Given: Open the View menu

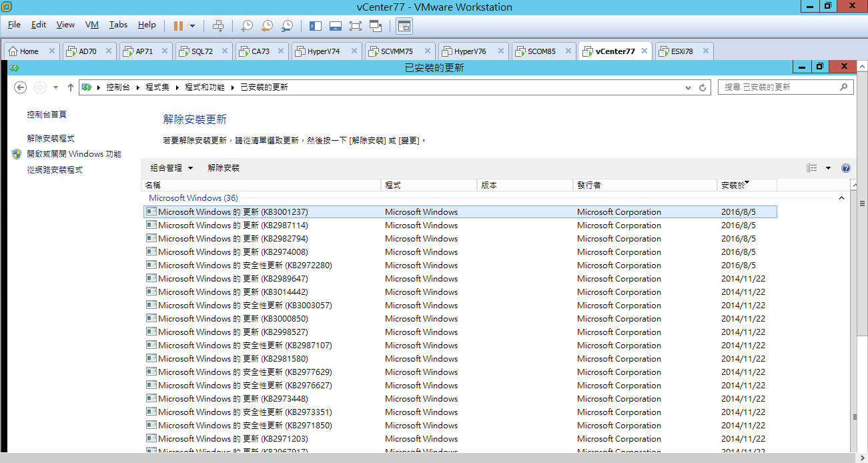Looking at the screenshot, I should tap(65, 25).
